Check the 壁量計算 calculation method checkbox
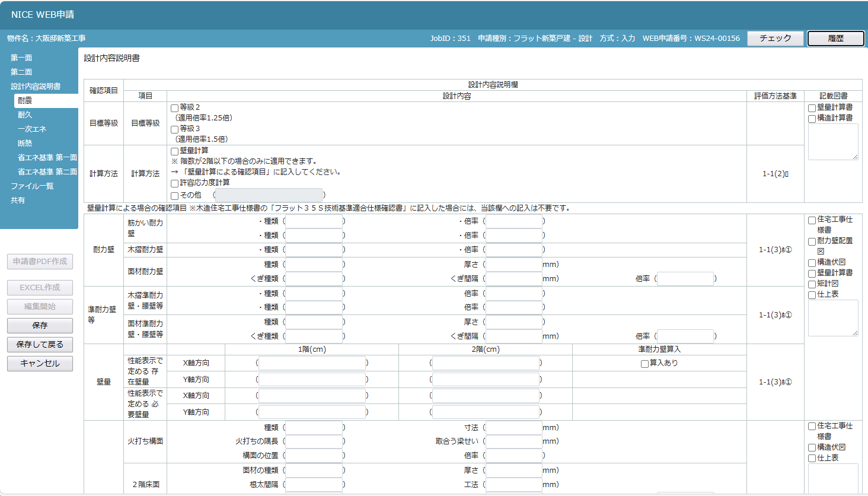This screenshot has width=868, height=496. [x=175, y=151]
